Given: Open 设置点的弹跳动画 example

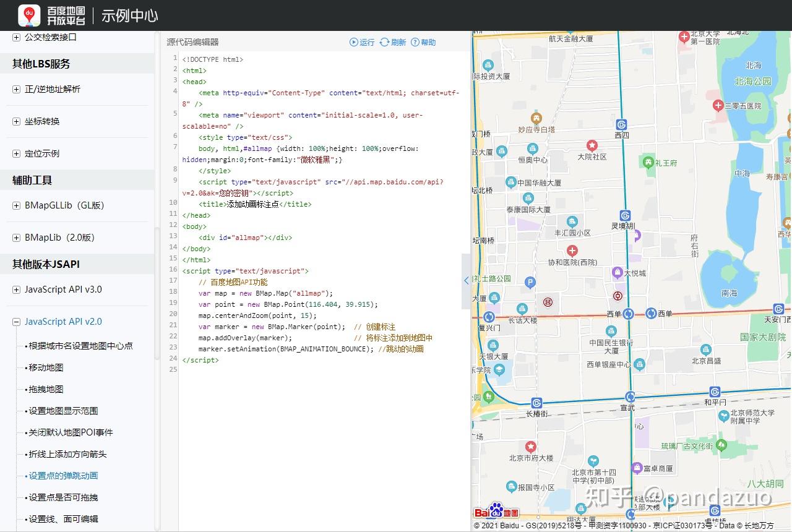Looking at the screenshot, I should [x=63, y=476].
